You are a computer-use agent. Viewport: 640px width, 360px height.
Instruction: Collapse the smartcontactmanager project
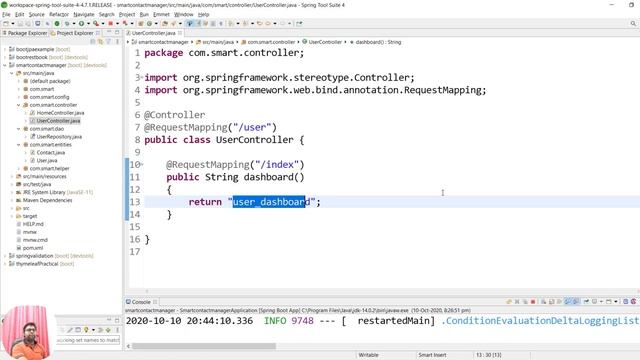(5, 65)
